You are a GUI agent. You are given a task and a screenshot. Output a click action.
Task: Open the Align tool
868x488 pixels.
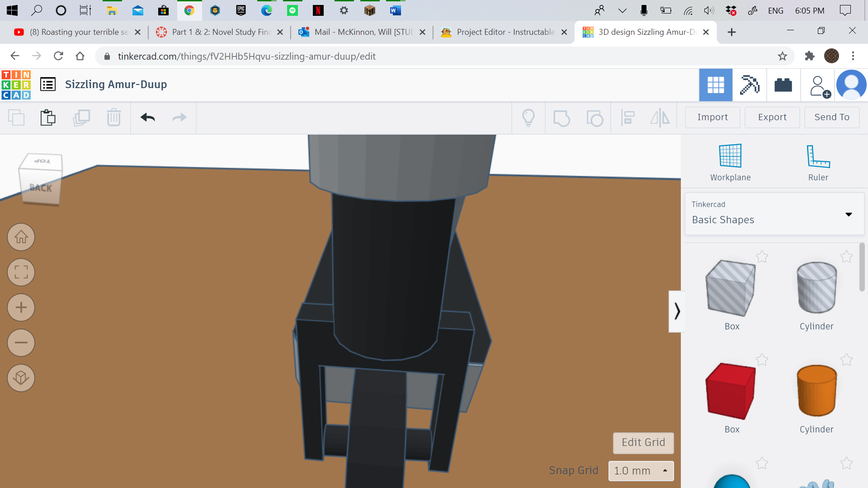[628, 118]
